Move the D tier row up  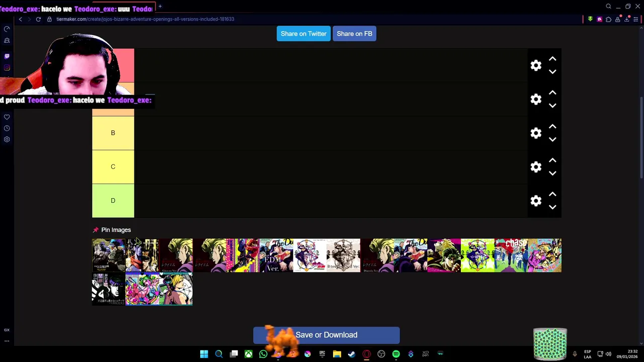click(552, 194)
